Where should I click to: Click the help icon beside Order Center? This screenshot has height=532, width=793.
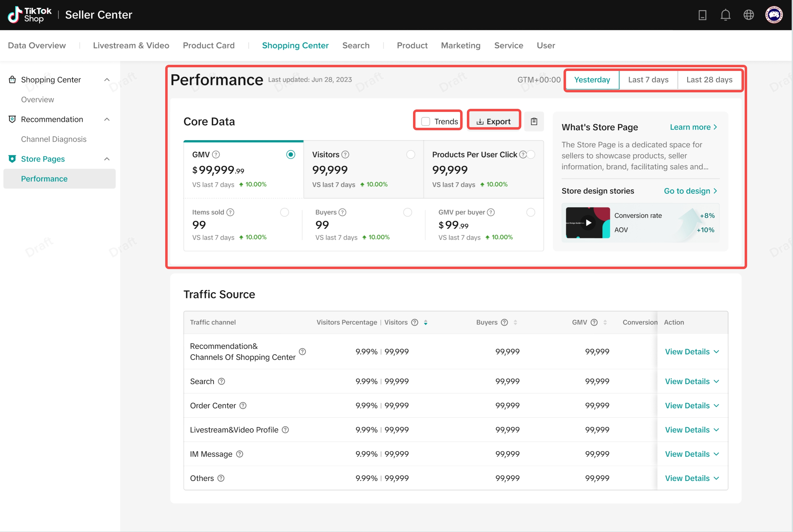(x=243, y=405)
